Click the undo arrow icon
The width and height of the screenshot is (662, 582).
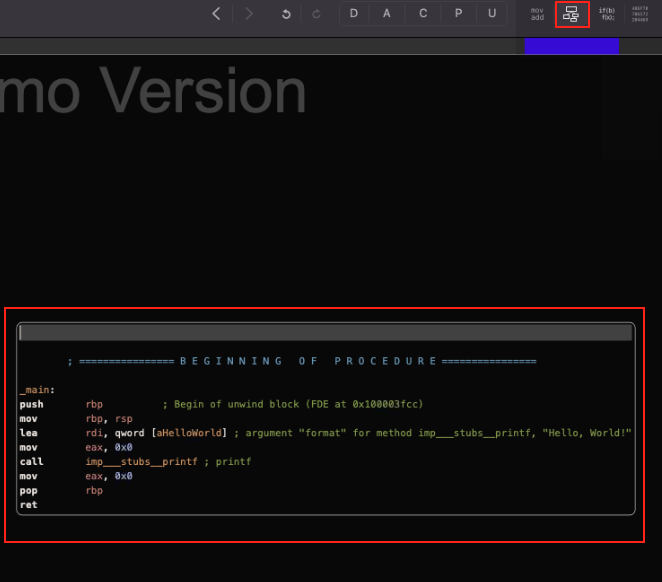(x=286, y=14)
